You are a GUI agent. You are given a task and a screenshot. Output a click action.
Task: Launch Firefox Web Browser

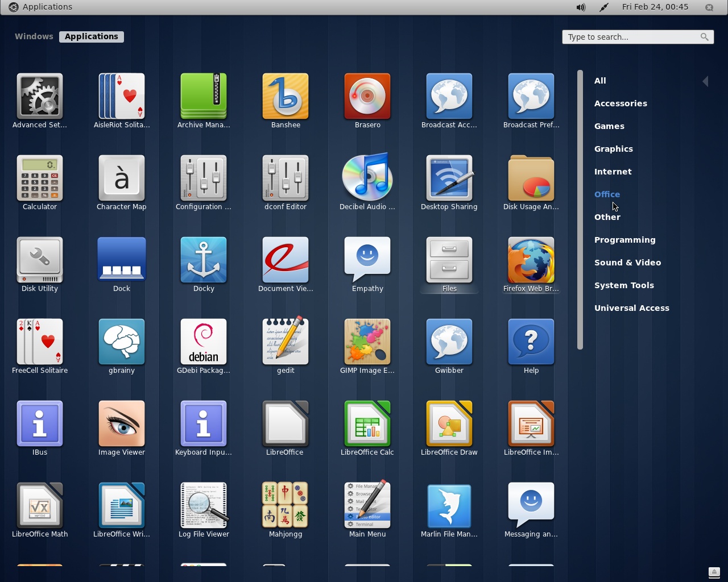pyautogui.click(x=531, y=265)
